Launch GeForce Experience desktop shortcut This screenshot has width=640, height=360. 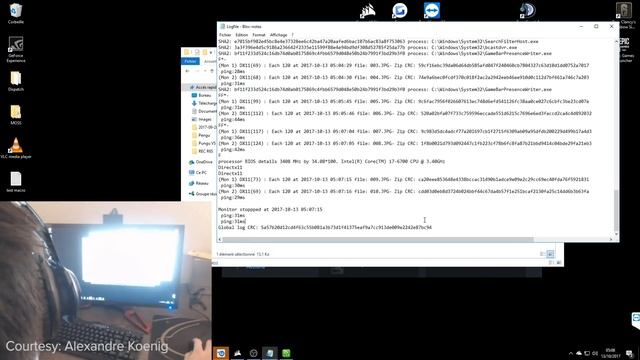tap(16, 49)
